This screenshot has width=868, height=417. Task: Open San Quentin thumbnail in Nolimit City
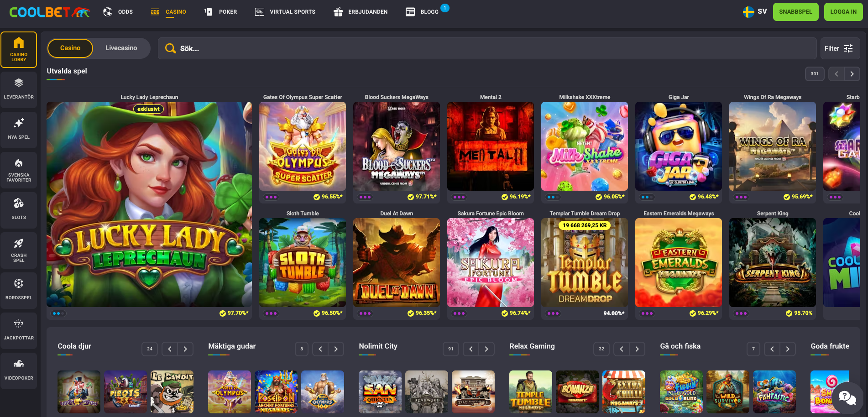380,392
